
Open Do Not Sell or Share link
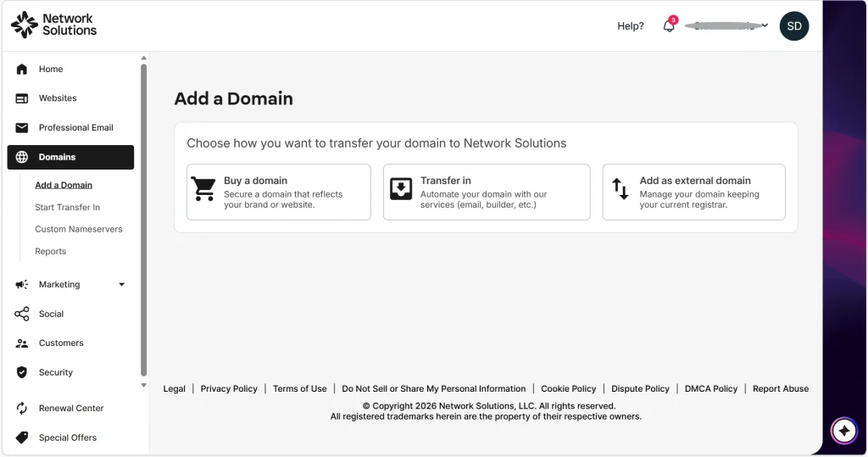point(433,389)
